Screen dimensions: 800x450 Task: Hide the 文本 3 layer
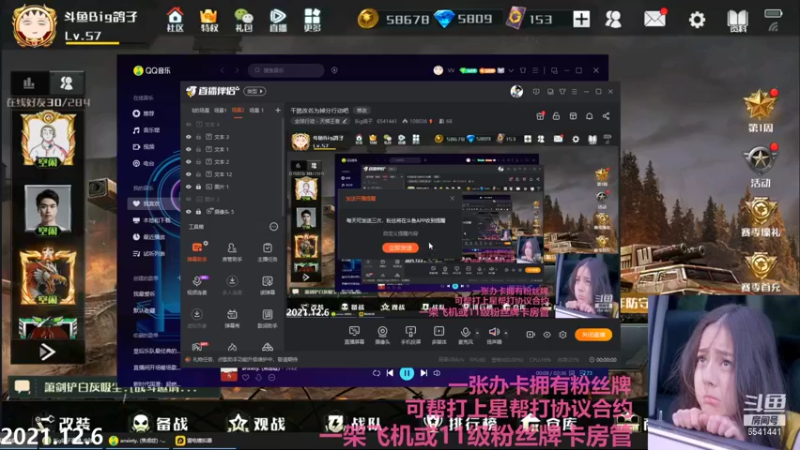point(189,137)
